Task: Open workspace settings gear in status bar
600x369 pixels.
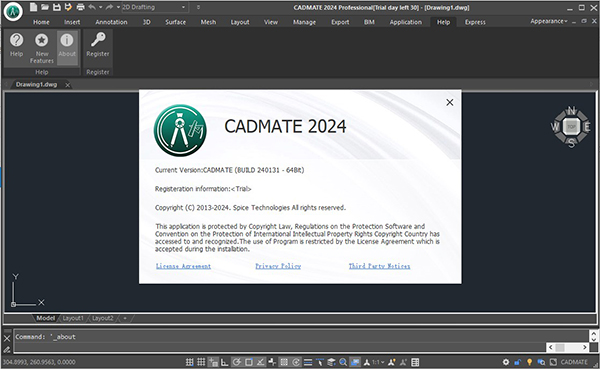Action: point(506,362)
